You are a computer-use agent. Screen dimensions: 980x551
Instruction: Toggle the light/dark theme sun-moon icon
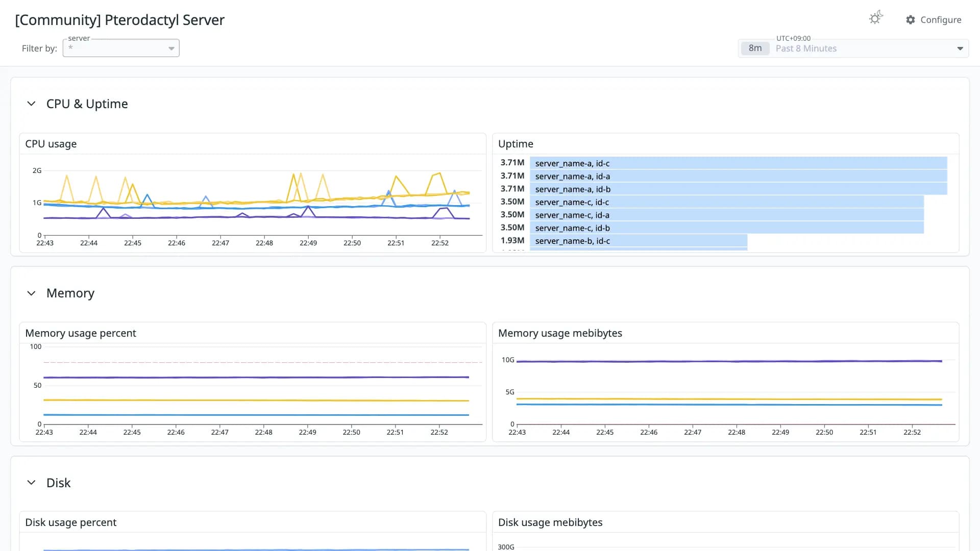click(876, 18)
